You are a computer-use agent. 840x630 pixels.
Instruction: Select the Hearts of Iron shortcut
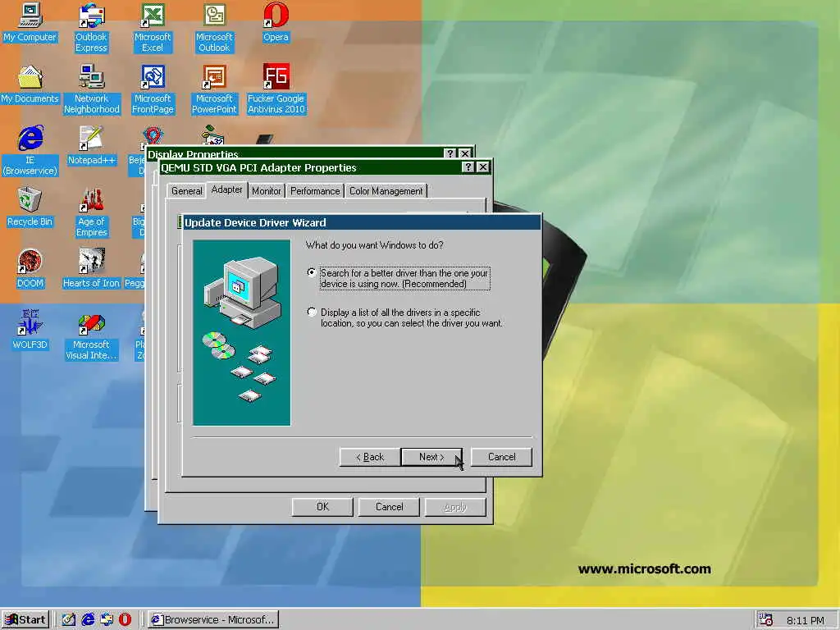[x=91, y=269]
